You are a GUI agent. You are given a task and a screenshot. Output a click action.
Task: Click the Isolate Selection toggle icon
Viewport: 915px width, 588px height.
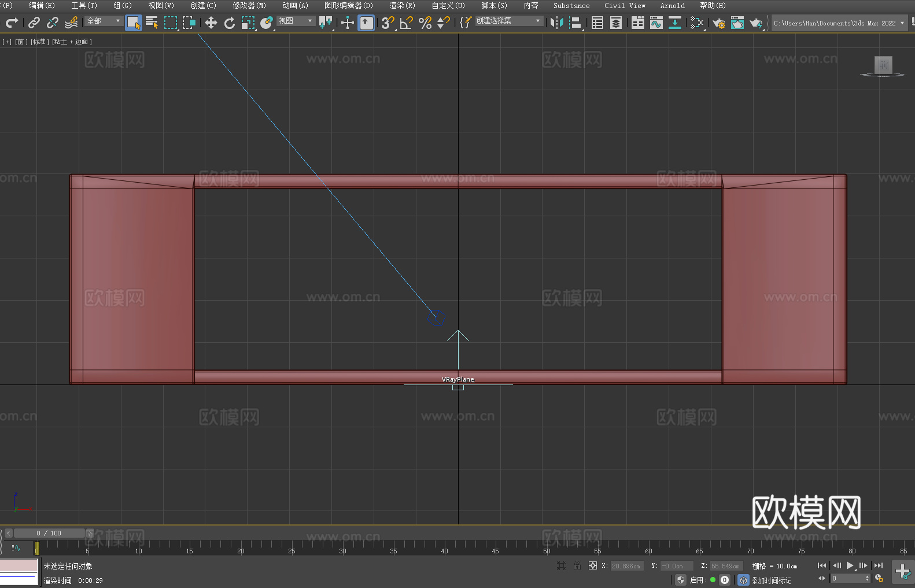click(561, 565)
